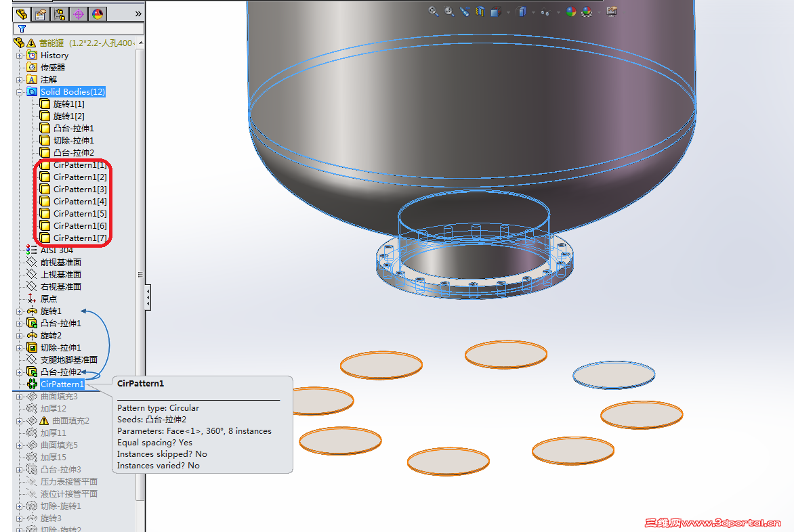Select the suppressed 加厚12 feature

[x=53, y=408]
